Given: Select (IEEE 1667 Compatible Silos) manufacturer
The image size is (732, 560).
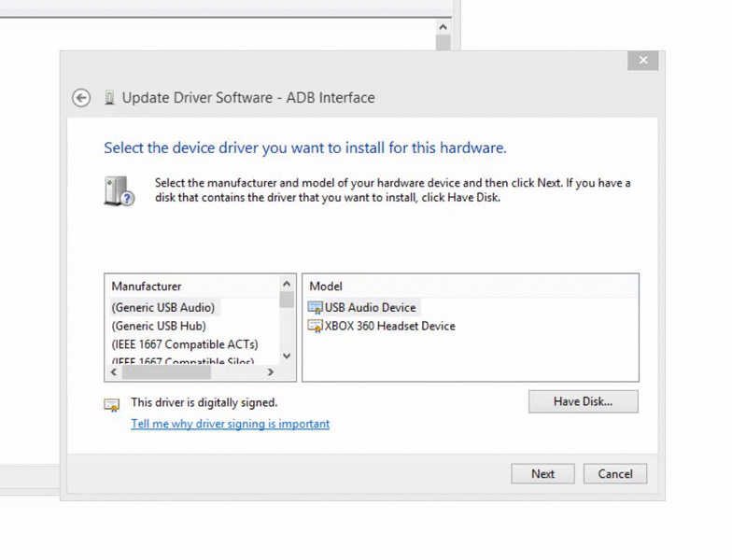Looking at the screenshot, I should pyautogui.click(x=183, y=361).
